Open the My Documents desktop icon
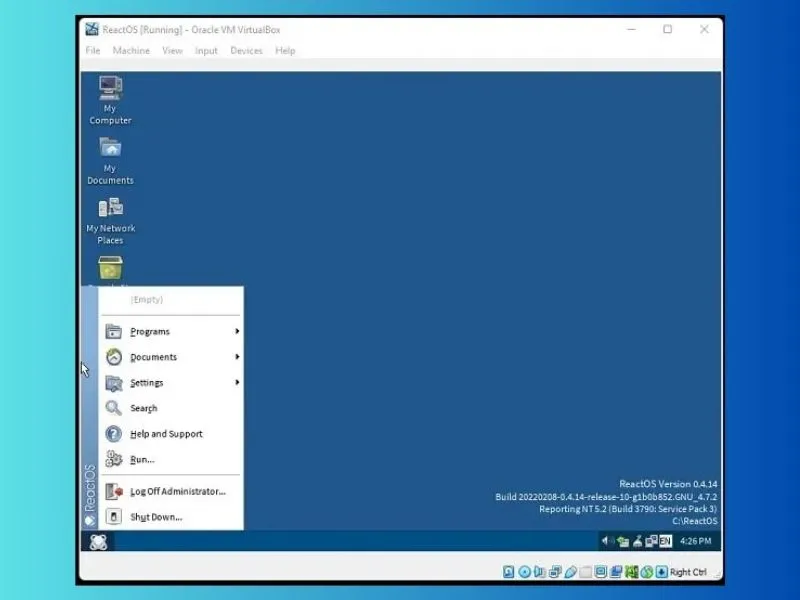The image size is (800, 600). click(x=110, y=160)
